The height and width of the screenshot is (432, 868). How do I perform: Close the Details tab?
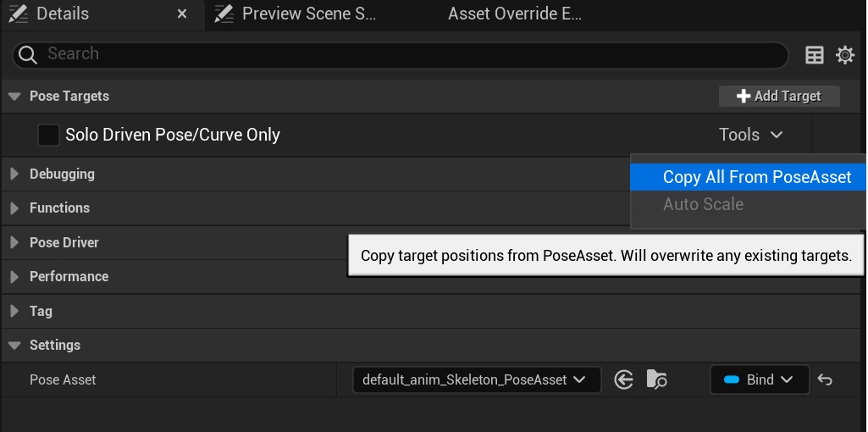[182, 14]
